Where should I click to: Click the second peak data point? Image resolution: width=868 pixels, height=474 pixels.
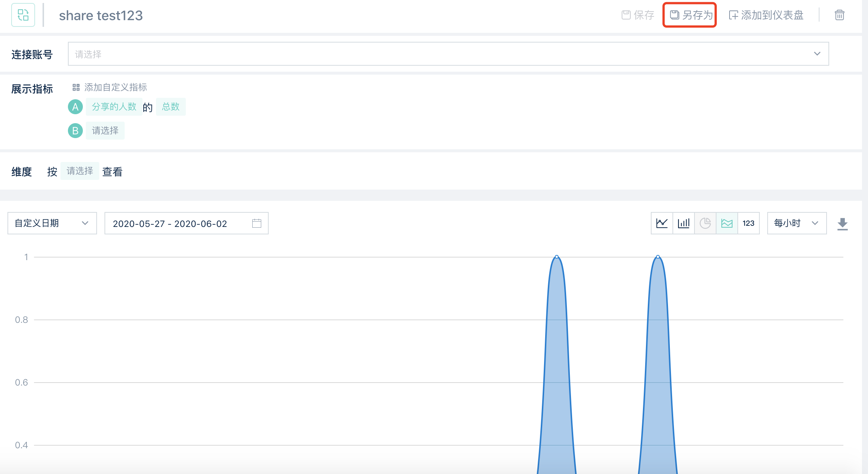click(658, 257)
